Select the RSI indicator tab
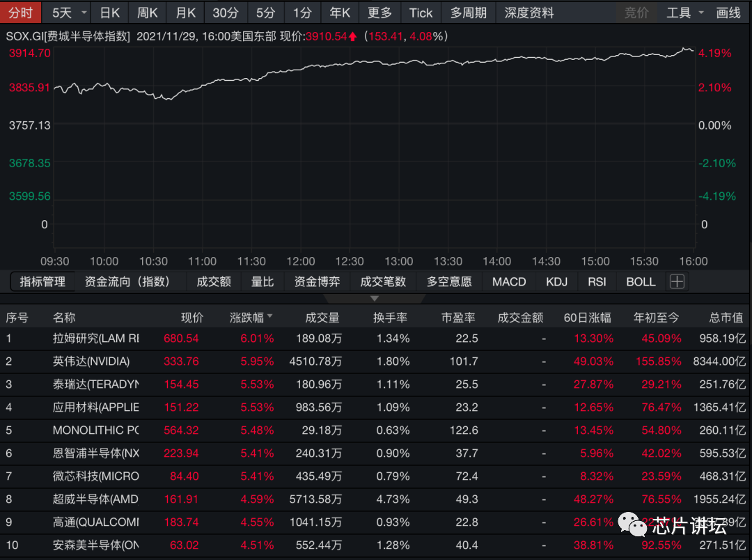The image size is (752, 560). coord(597,281)
